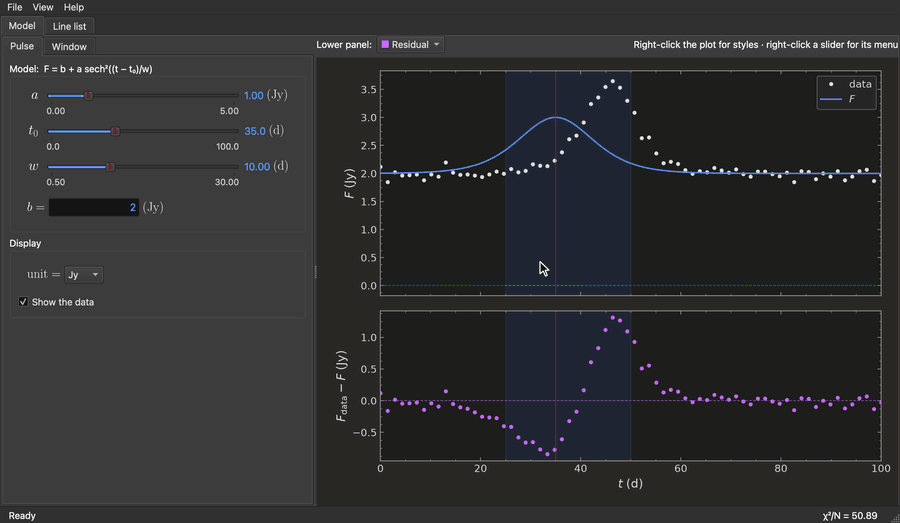Click the t0 slider handle
900x523 pixels.
point(115,131)
